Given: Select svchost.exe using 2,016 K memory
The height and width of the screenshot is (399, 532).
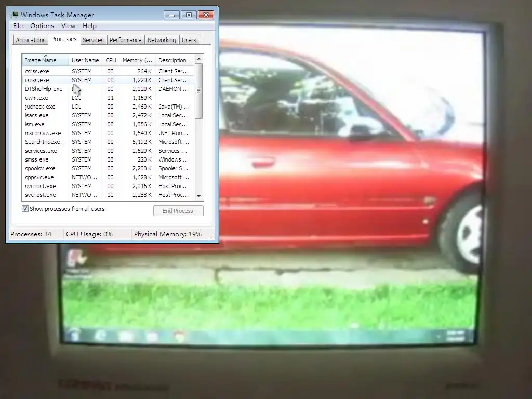Looking at the screenshot, I should pos(108,186).
